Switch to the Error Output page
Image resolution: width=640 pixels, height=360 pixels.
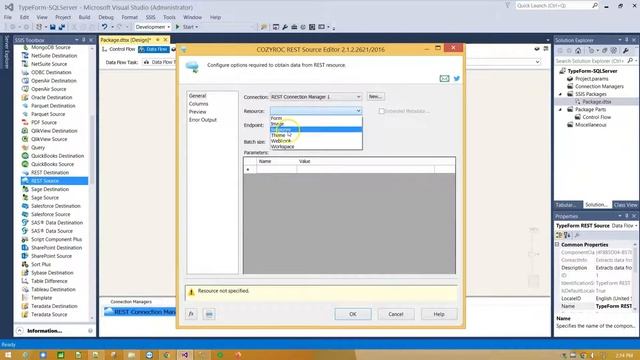pyautogui.click(x=203, y=120)
